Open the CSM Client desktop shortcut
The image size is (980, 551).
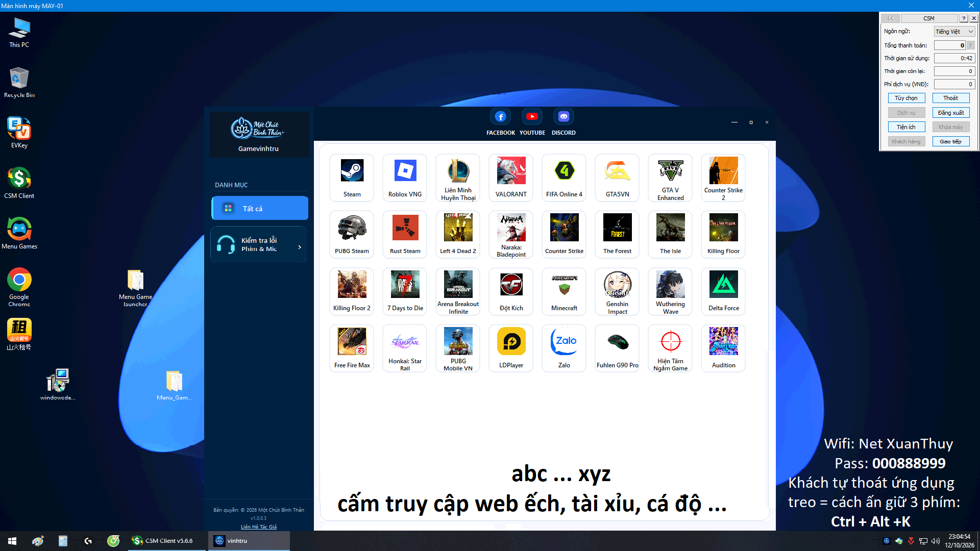click(x=19, y=183)
